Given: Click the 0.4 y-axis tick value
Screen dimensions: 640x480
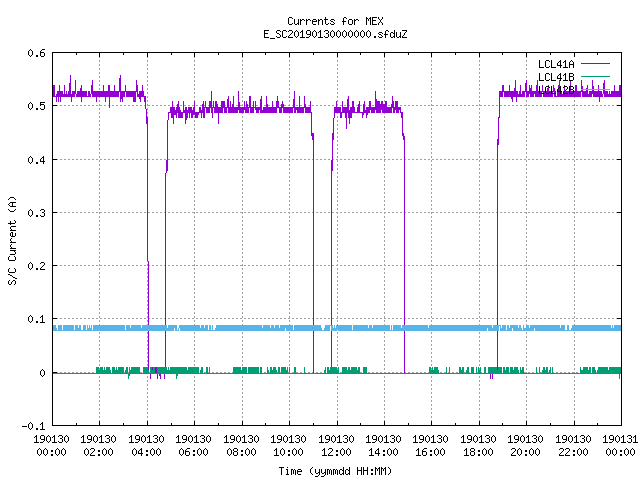Looking at the screenshot, I should [36, 160].
